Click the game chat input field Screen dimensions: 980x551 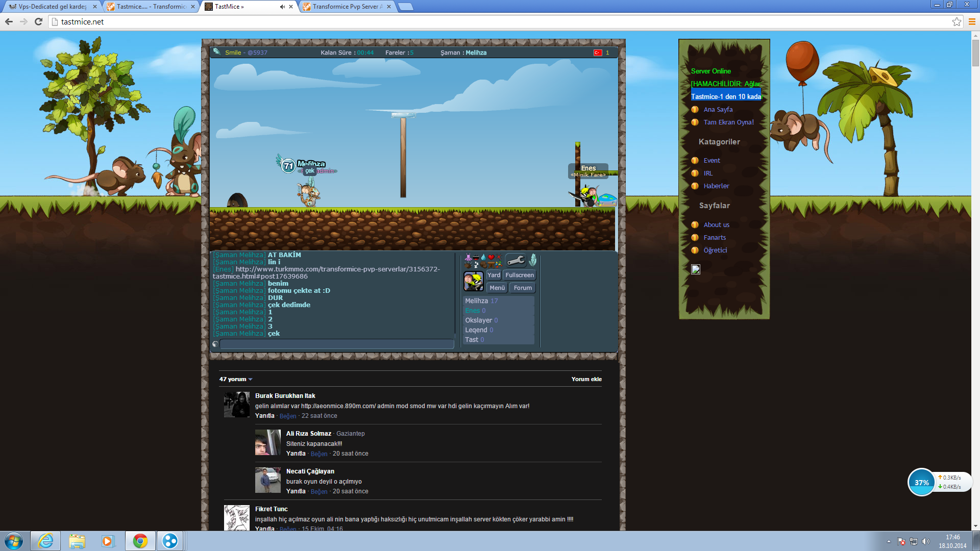pos(336,344)
